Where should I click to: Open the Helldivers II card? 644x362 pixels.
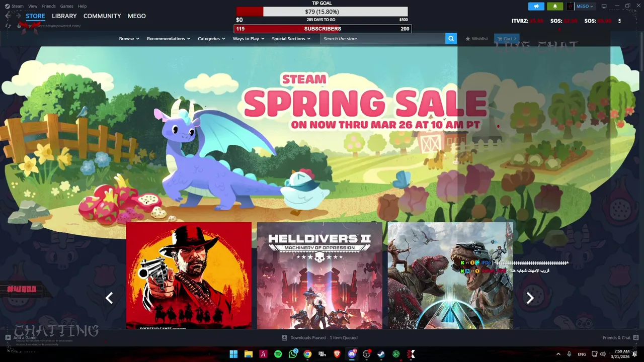click(x=319, y=276)
